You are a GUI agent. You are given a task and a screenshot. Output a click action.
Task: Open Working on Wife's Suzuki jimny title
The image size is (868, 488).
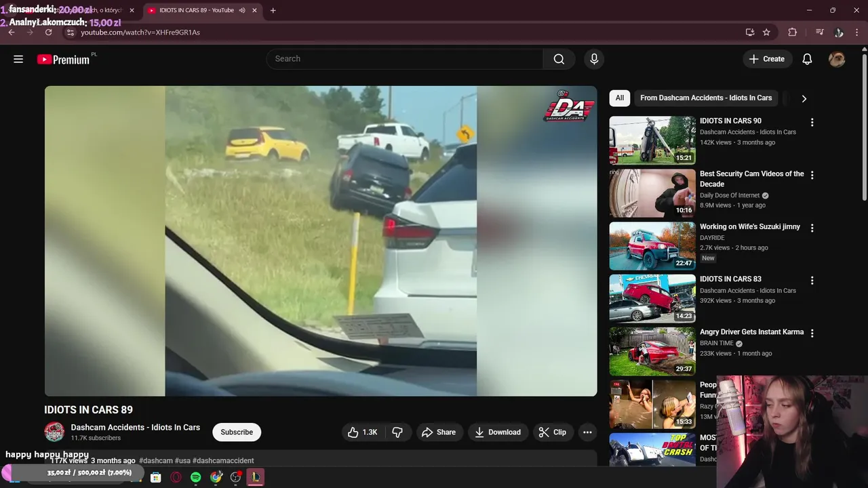(x=750, y=226)
